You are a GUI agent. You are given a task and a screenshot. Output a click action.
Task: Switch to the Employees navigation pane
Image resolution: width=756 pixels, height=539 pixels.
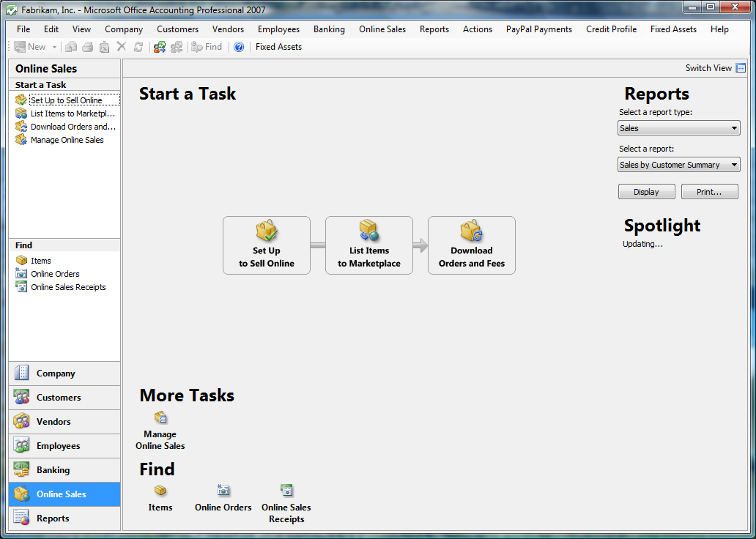64,445
